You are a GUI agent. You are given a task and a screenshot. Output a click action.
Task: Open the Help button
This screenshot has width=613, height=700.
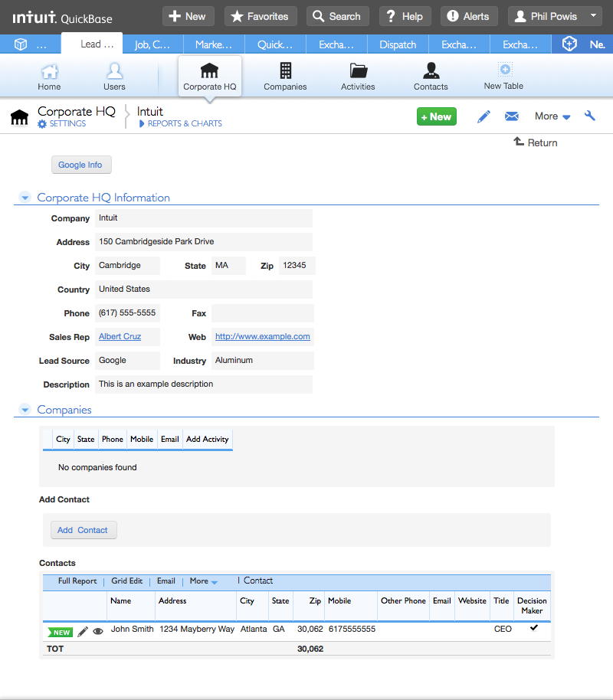point(405,17)
